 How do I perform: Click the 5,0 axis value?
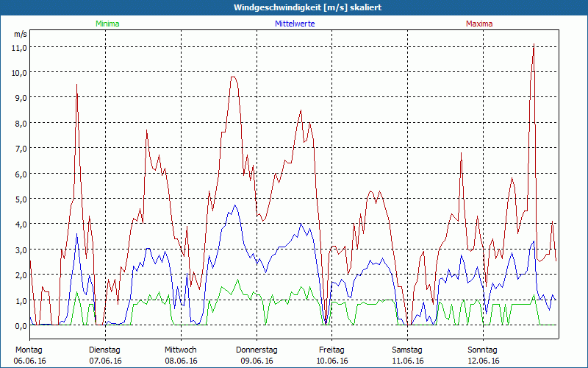(x=21, y=199)
